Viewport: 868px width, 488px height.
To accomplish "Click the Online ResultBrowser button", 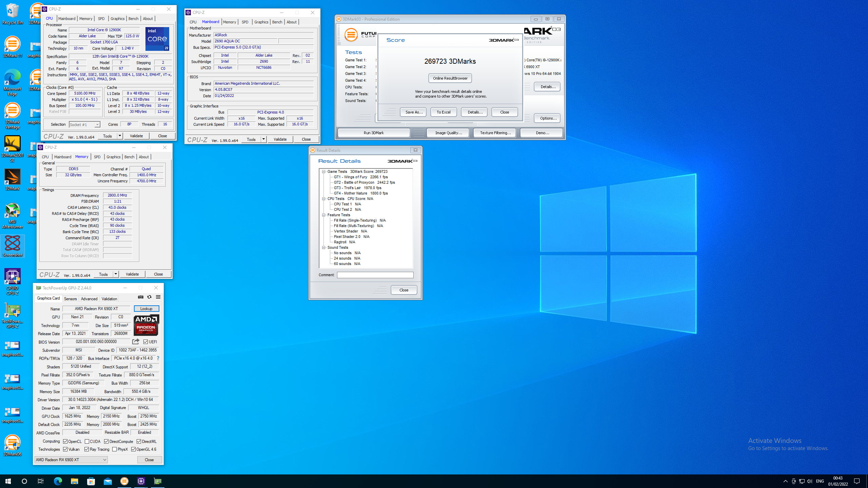I will pyautogui.click(x=450, y=78).
